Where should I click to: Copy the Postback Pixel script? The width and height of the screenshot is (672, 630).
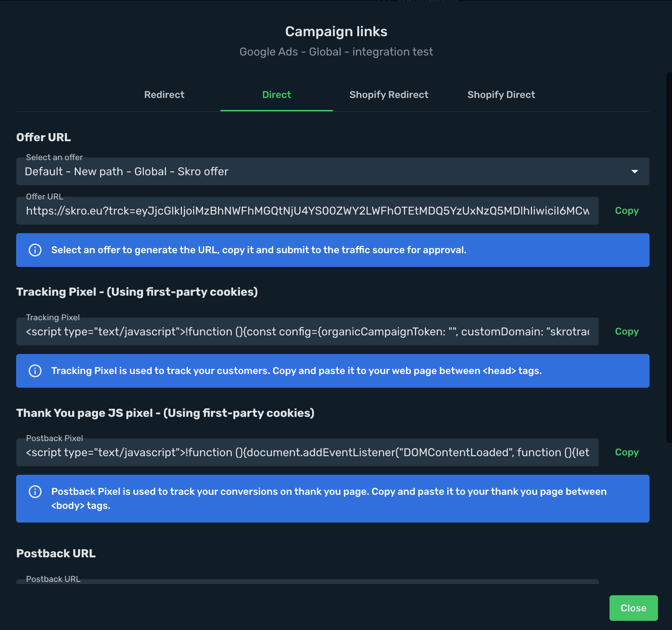click(x=627, y=452)
